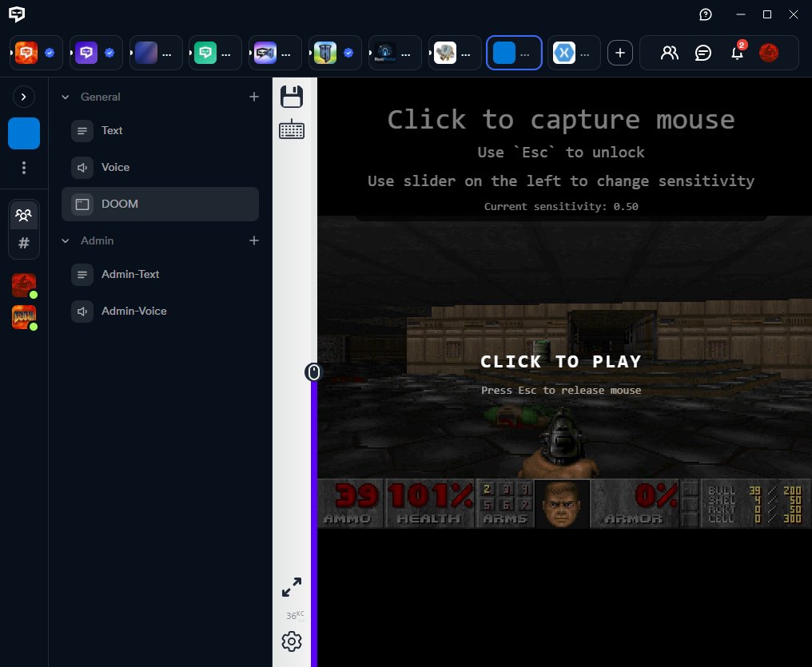Viewport: 812px width, 667px height.
Task: Click the ammo inventory BULL SHEL table
Action: [x=754, y=504]
